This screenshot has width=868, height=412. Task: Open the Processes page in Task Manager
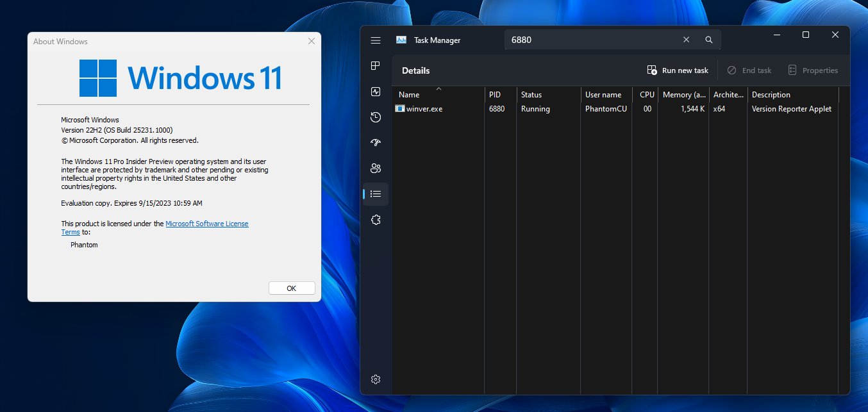point(376,66)
